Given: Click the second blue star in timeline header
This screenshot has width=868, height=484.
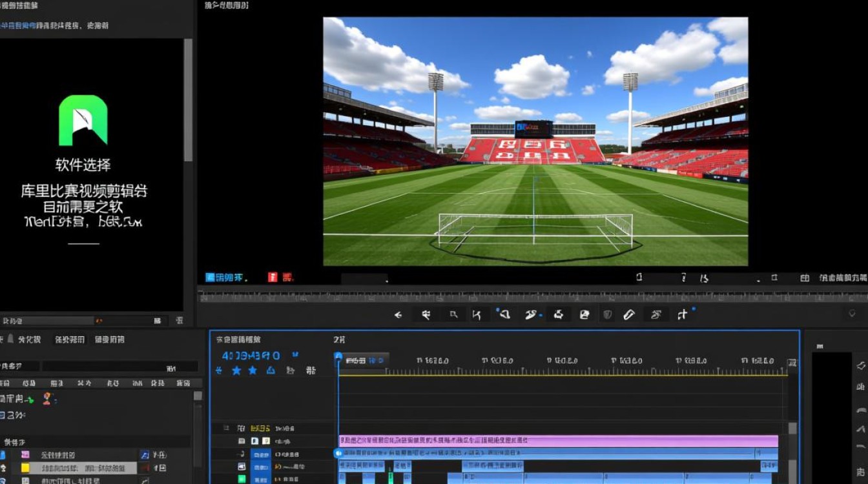Looking at the screenshot, I should click(x=253, y=370).
